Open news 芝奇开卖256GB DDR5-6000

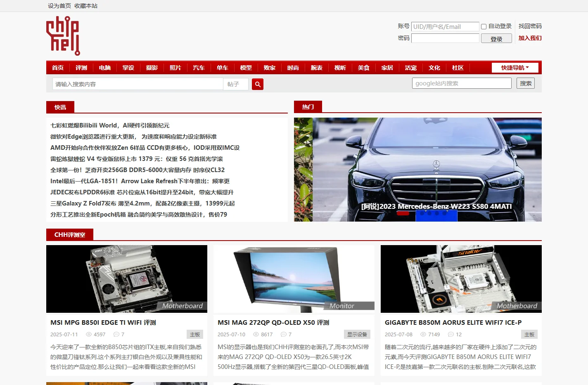click(x=138, y=170)
